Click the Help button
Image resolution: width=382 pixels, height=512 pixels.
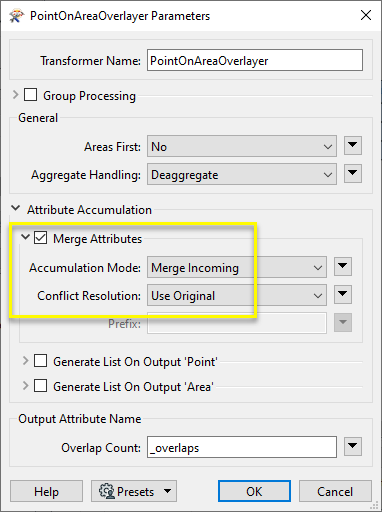[46, 491]
